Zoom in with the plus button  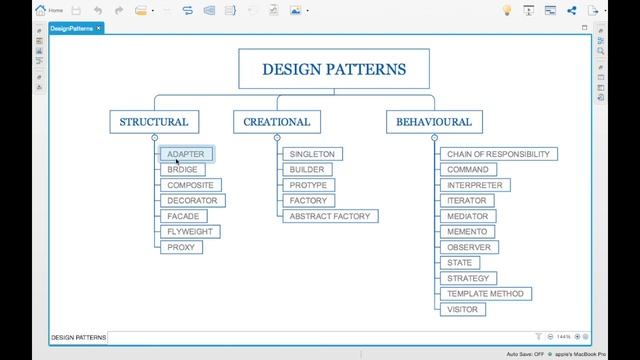click(577, 337)
